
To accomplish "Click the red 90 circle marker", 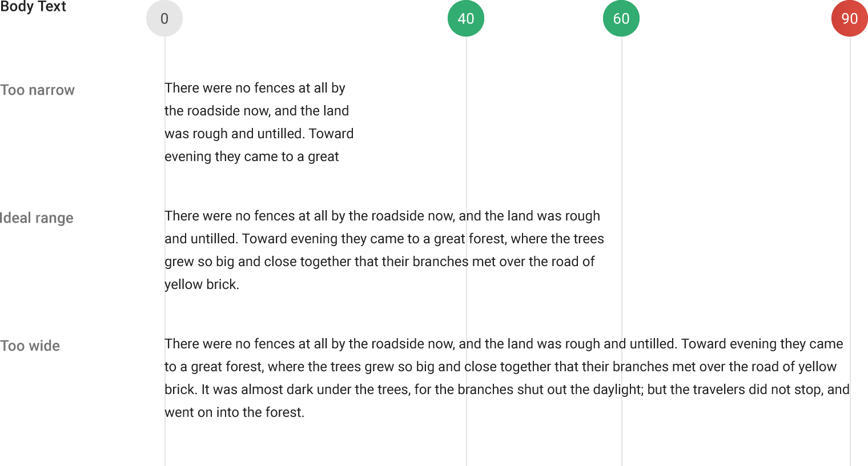I will [850, 18].
